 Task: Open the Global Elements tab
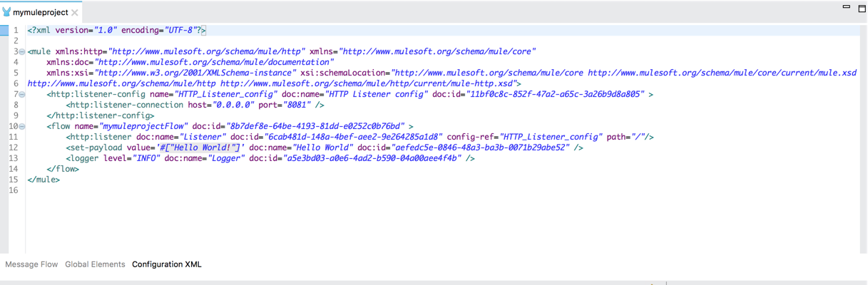click(x=95, y=264)
